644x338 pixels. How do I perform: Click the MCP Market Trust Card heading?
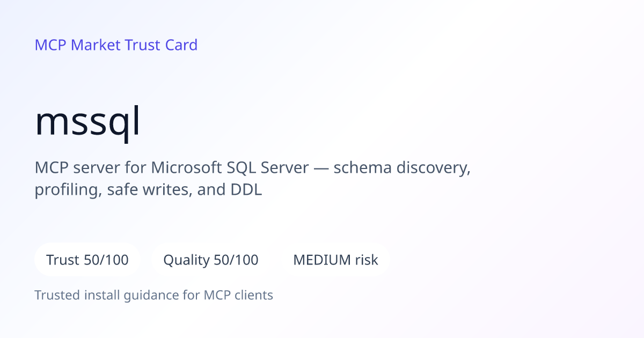pyautogui.click(x=116, y=45)
